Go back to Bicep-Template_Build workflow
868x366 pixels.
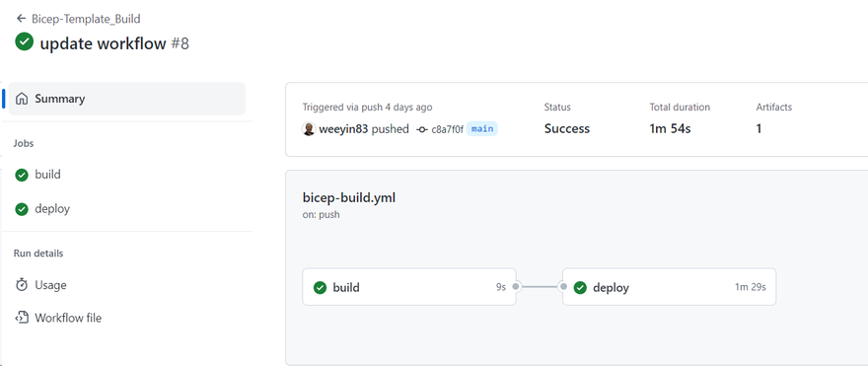click(86, 19)
